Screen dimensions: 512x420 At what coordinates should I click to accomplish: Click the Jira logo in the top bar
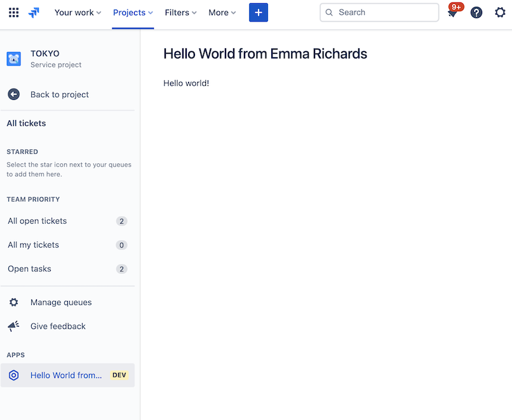[34, 12]
